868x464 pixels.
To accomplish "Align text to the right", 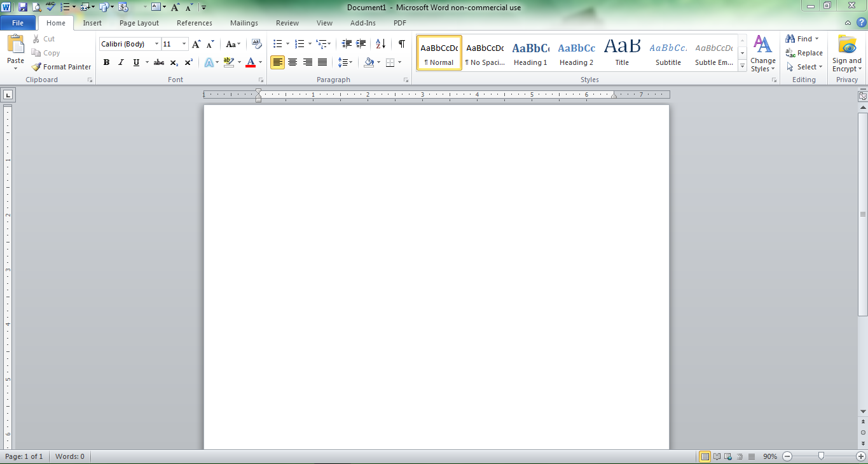I will click(308, 62).
